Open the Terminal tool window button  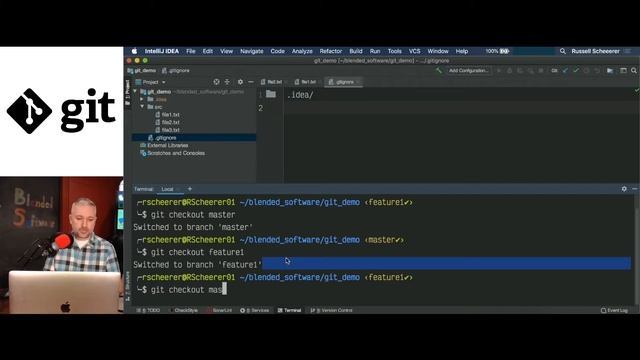289,311
